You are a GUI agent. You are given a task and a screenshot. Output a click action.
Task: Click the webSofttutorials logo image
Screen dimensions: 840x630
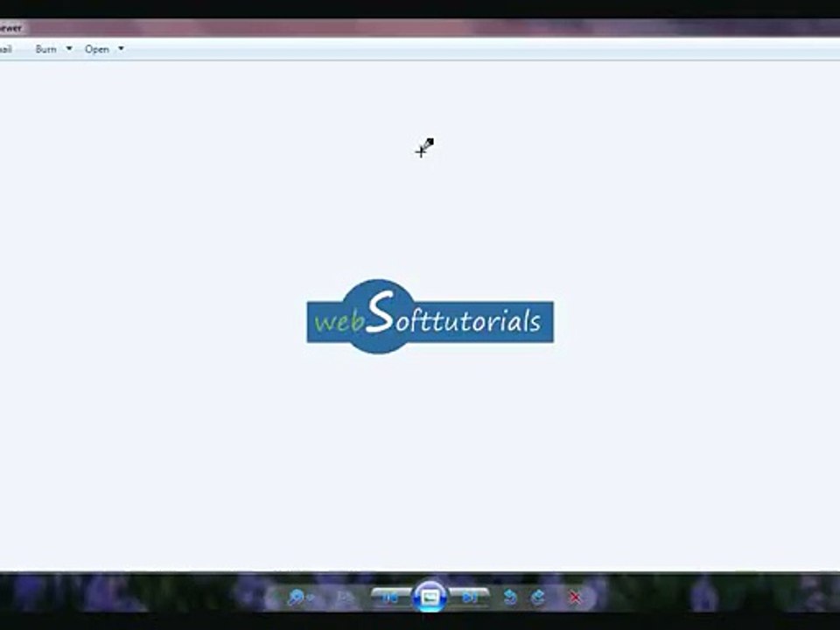tap(430, 317)
